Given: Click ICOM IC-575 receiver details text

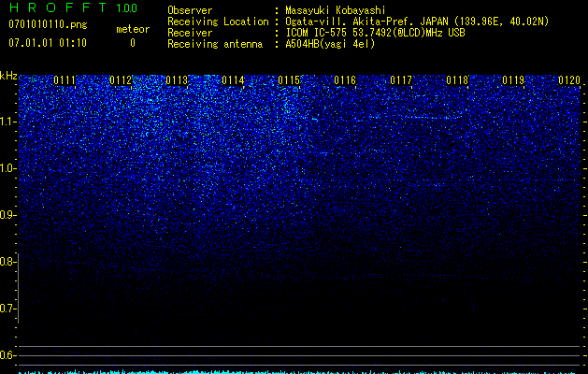Looking at the screenshot, I should 375,33.
